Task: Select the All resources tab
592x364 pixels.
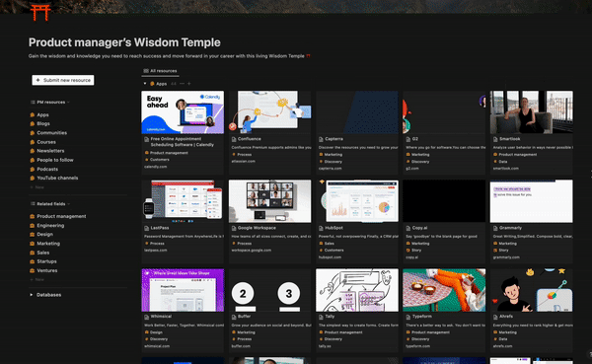Action: tap(160, 71)
